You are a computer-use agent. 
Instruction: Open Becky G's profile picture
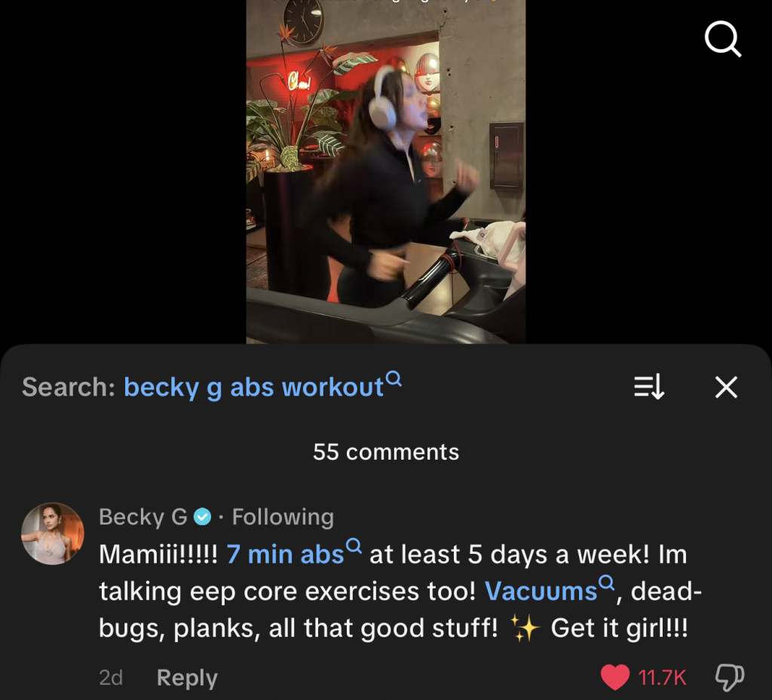[x=53, y=533]
